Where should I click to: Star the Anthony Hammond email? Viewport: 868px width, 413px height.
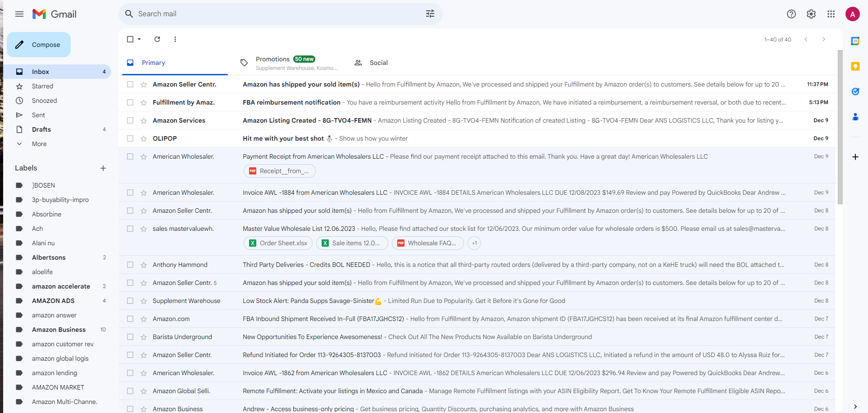pyautogui.click(x=144, y=265)
